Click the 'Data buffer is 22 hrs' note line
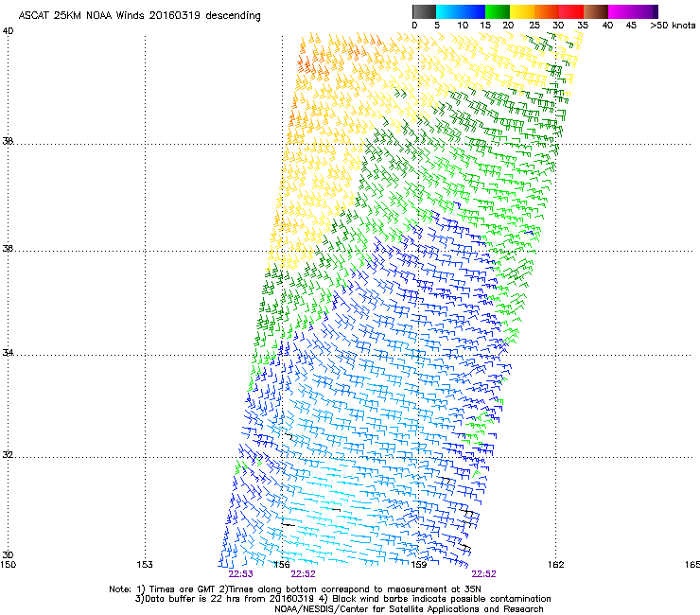The image size is (700, 615). point(342,599)
